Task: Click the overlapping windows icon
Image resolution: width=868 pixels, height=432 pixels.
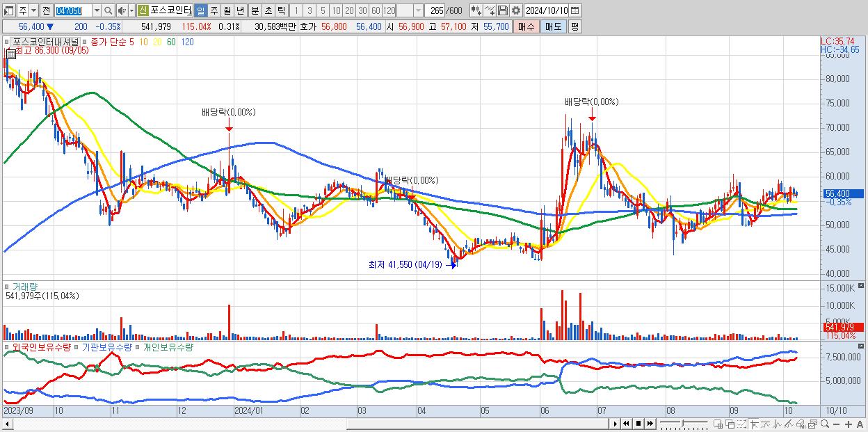Action: click(730, 424)
